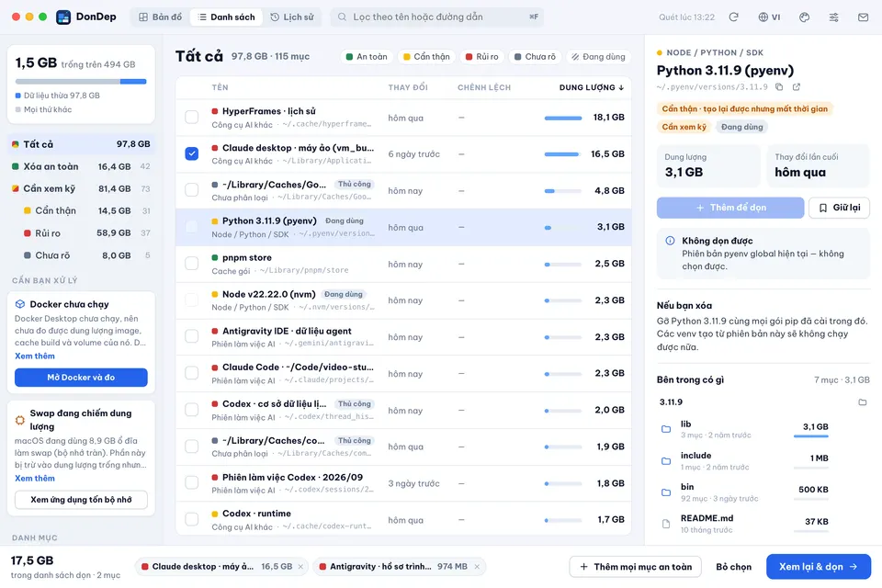Check the HyperFrames · lịch sử checkbox
This screenshot has width=882, height=588.
coord(192,117)
